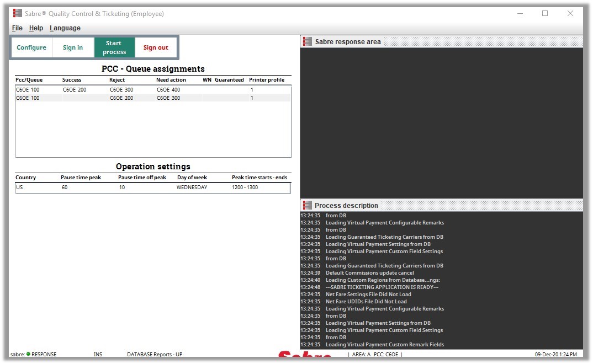Select the C6OE 200 Success cell
593x364 pixels.
(75, 90)
